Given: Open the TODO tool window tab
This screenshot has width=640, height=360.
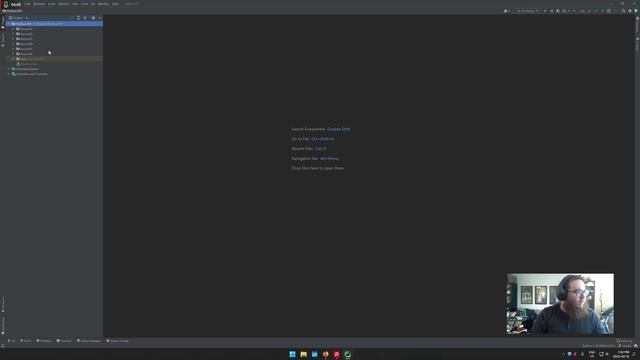Looking at the screenshot, I should point(26,341).
